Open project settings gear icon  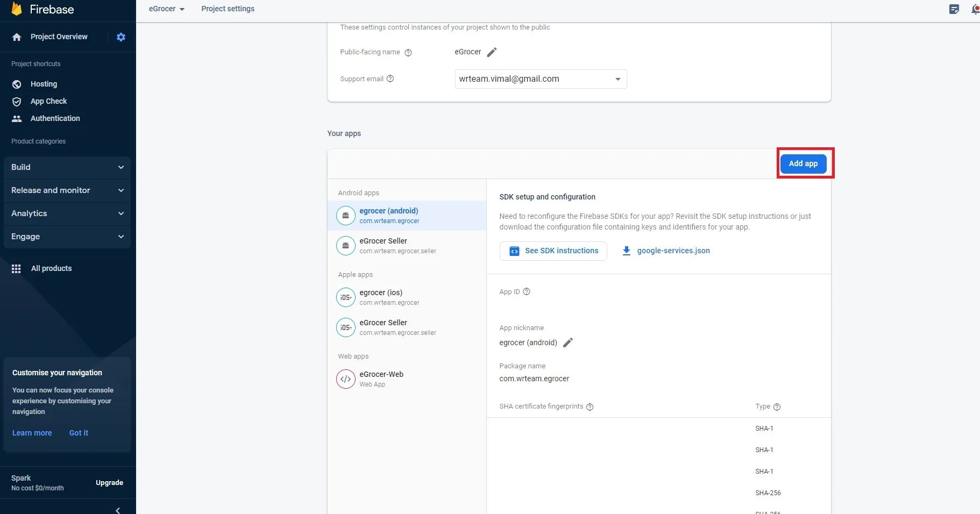click(121, 37)
